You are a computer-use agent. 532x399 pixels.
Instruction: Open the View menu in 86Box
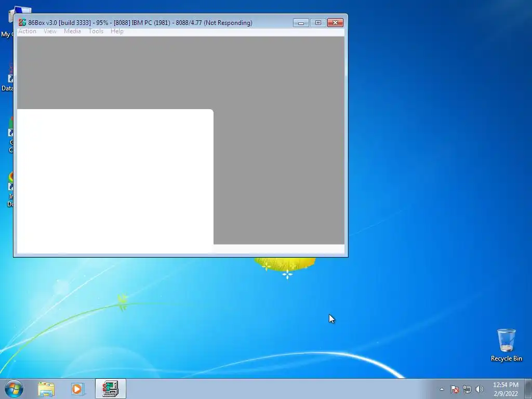50,31
